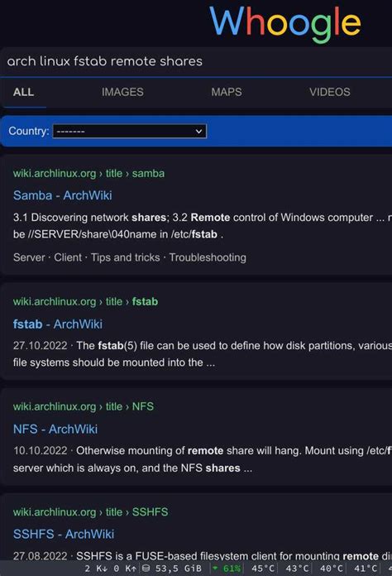392x576 pixels.
Task: Switch to the MAPS tab
Action: (x=227, y=92)
